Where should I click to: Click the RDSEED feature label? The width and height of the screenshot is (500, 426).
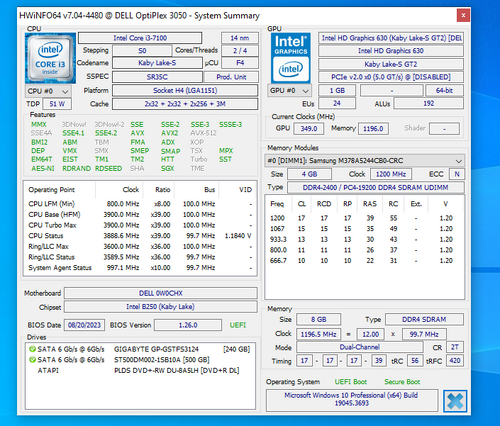pyautogui.click(x=108, y=169)
